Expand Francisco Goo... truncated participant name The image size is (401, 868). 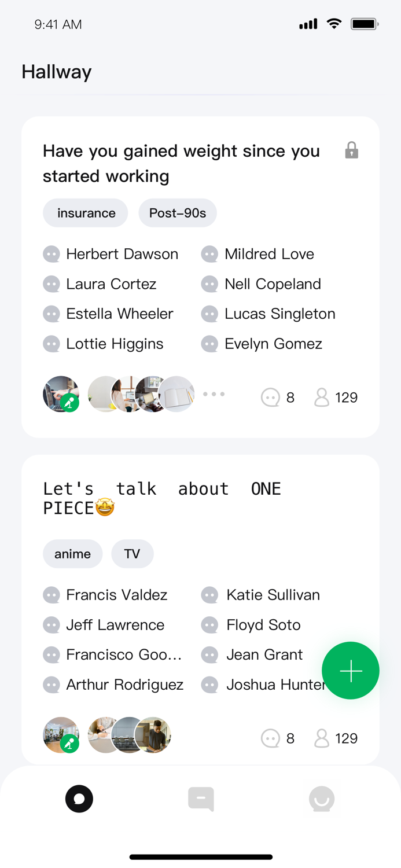coord(124,654)
